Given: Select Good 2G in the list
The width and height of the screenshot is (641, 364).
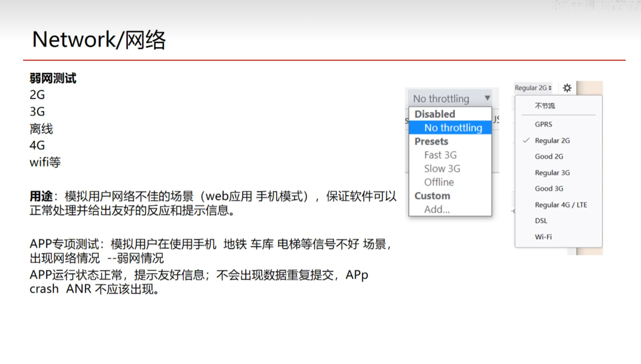Looking at the screenshot, I should (x=549, y=156).
